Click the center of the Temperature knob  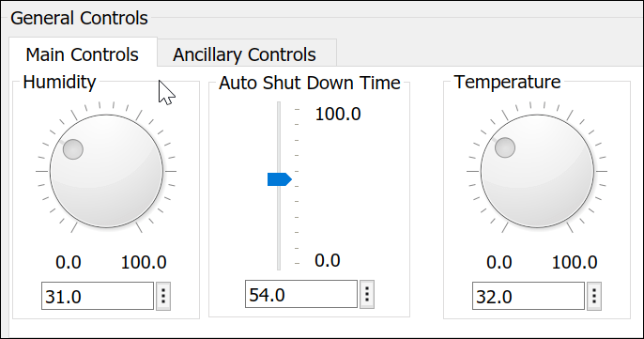[x=537, y=171]
